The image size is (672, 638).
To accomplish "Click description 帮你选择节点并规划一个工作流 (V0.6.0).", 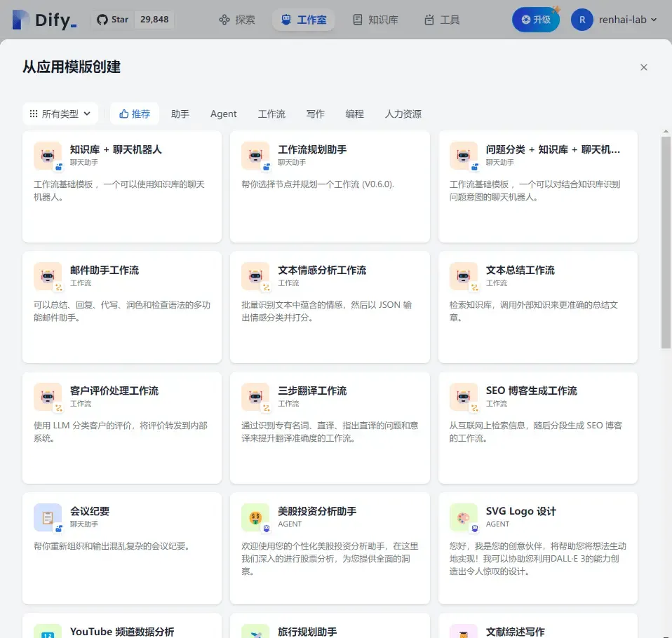I will tap(318, 184).
